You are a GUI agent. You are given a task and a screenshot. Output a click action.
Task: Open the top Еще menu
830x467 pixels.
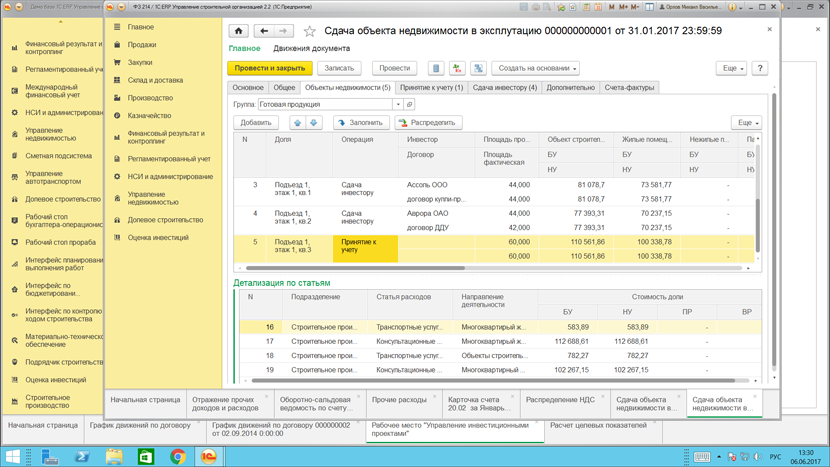(731, 68)
